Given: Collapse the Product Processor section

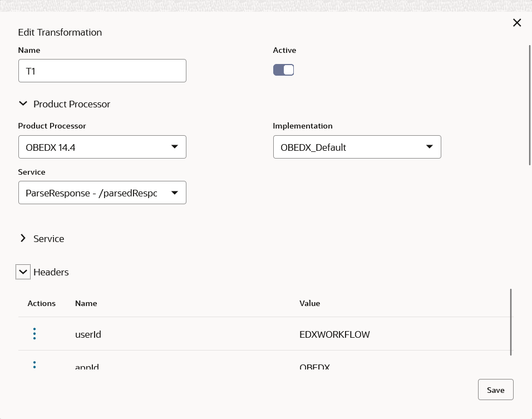Looking at the screenshot, I should coord(23,104).
